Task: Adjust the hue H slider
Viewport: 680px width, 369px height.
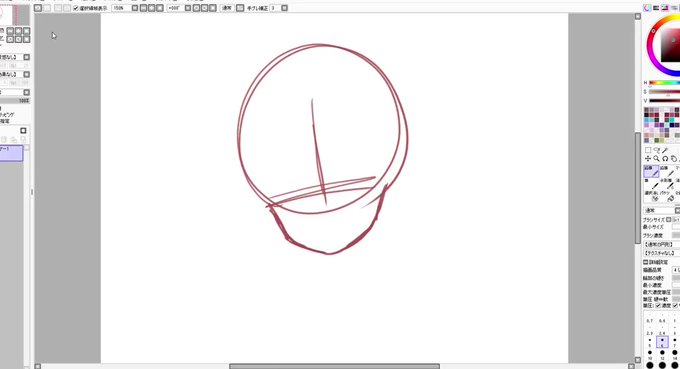Action: pyautogui.click(x=664, y=83)
